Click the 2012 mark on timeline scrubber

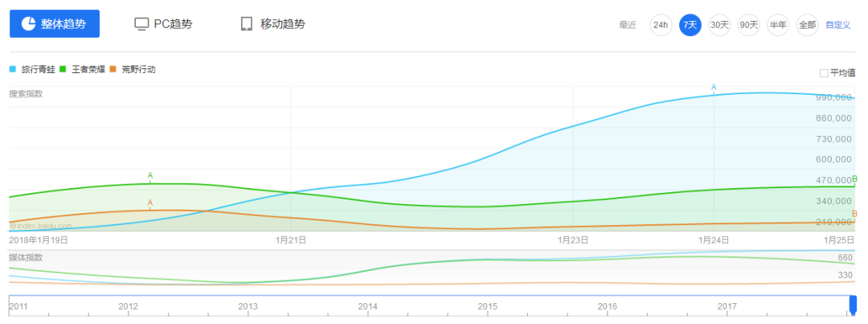tap(128, 306)
